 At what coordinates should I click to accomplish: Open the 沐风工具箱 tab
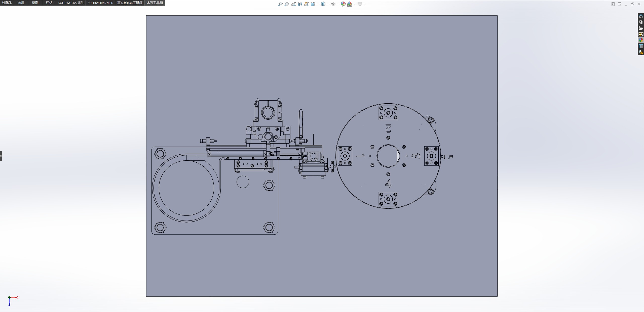(x=155, y=3)
